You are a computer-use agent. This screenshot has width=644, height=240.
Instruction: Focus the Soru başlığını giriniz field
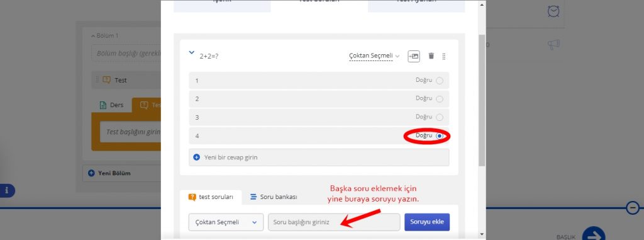(334, 222)
